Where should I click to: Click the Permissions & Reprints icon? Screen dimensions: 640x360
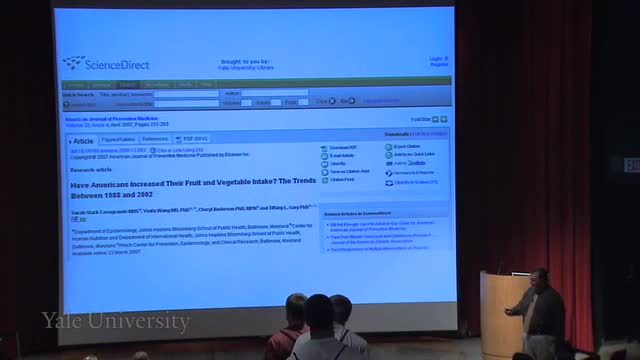point(389,173)
